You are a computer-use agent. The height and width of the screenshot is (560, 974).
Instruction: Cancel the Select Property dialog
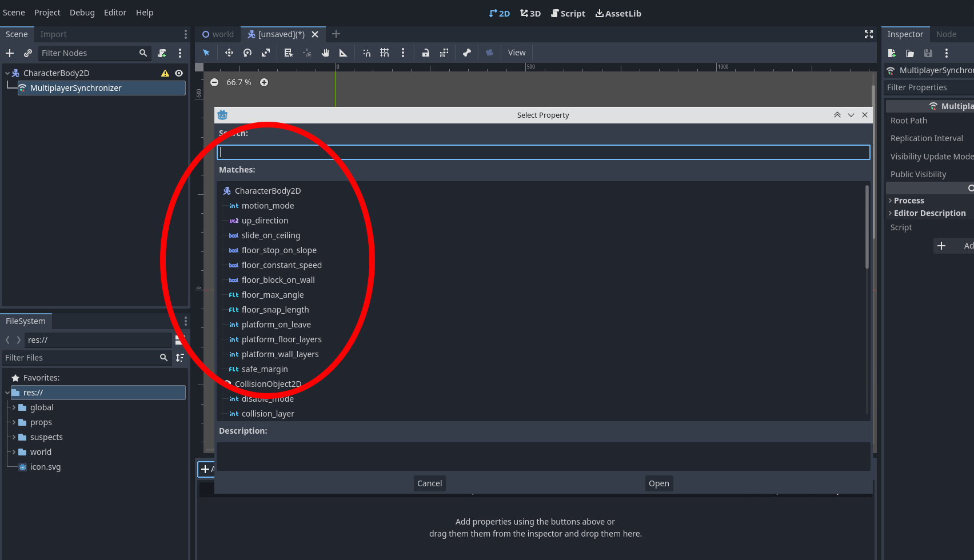[430, 483]
